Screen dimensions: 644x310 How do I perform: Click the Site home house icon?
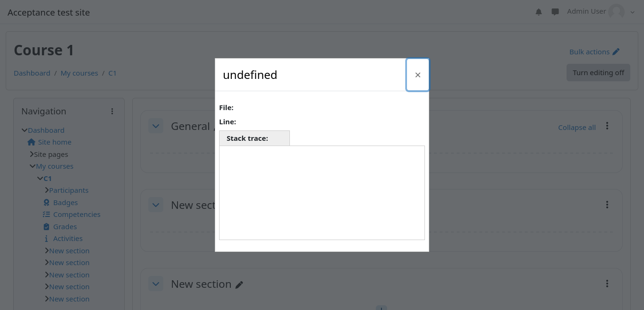click(32, 142)
